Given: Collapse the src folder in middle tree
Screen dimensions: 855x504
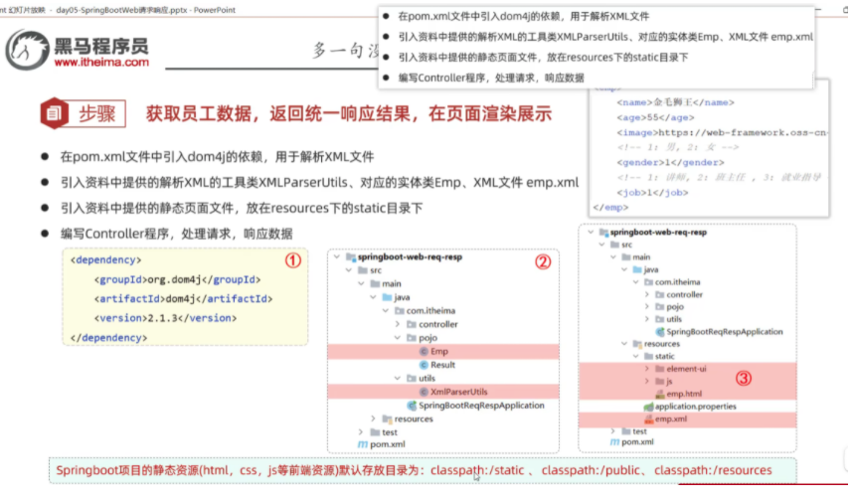Looking at the screenshot, I should click(349, 270).
